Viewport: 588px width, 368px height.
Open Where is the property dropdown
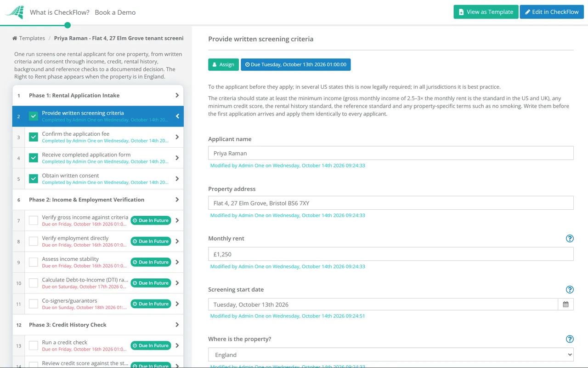391,355
